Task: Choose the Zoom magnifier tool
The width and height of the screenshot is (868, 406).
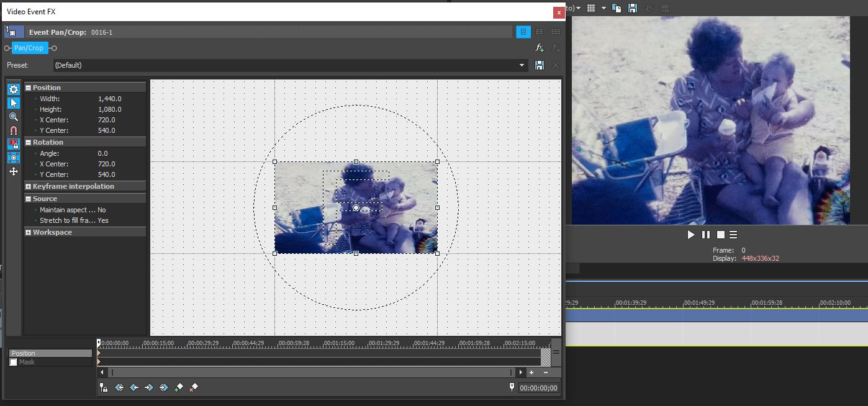Action: click(14, 117)
